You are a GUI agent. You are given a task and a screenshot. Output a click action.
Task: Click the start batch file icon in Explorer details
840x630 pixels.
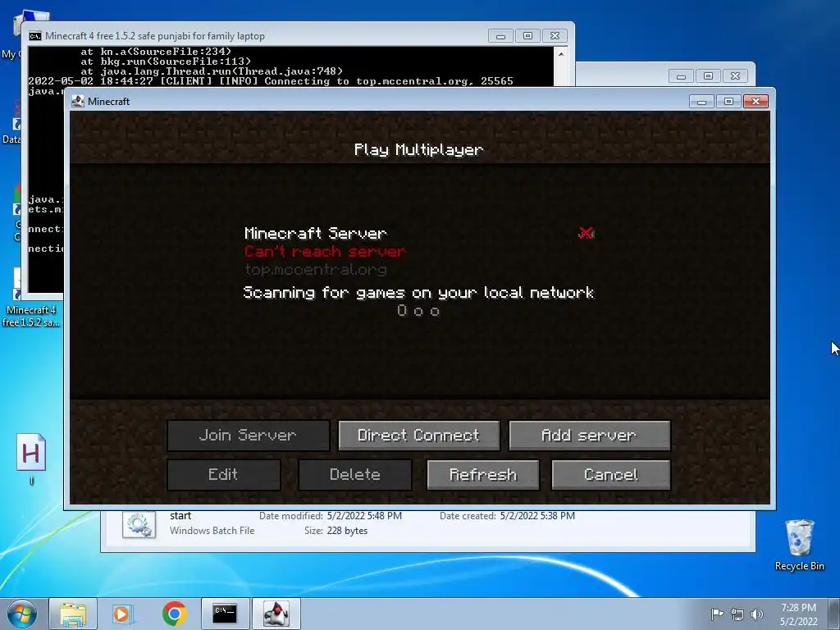(139, 524)
